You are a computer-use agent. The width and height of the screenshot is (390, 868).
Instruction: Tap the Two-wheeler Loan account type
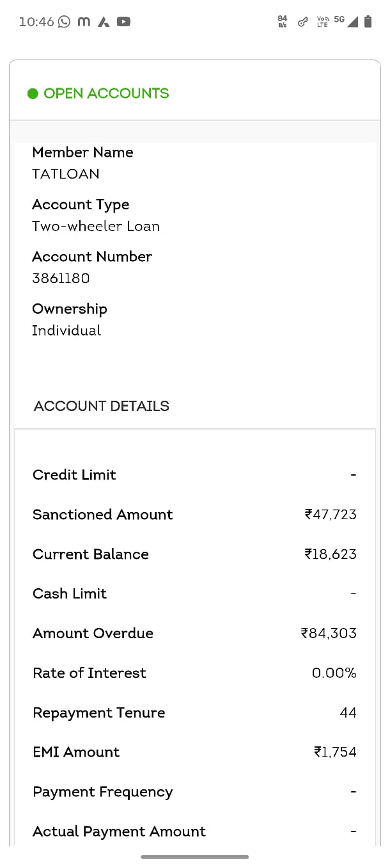[x=96, y=226]
